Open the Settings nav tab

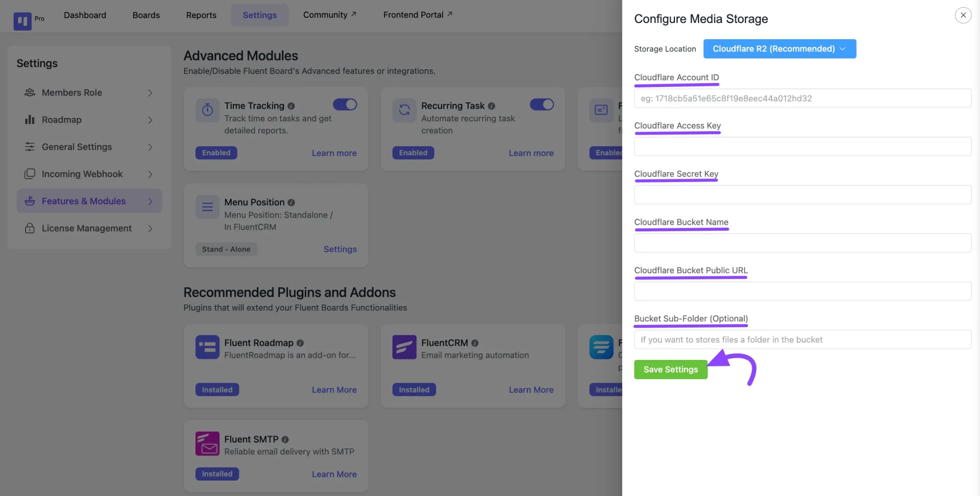tap(260, 15)
